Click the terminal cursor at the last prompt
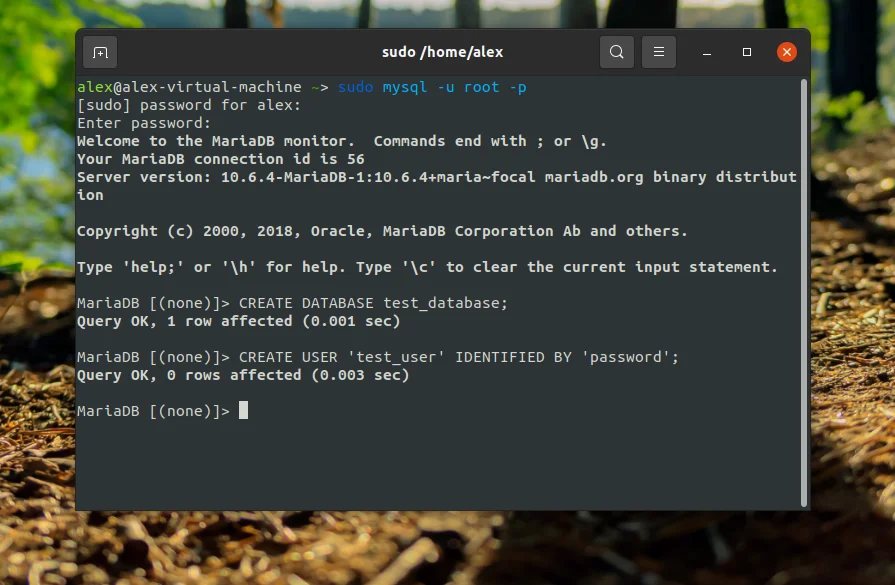 pos(244,410)
